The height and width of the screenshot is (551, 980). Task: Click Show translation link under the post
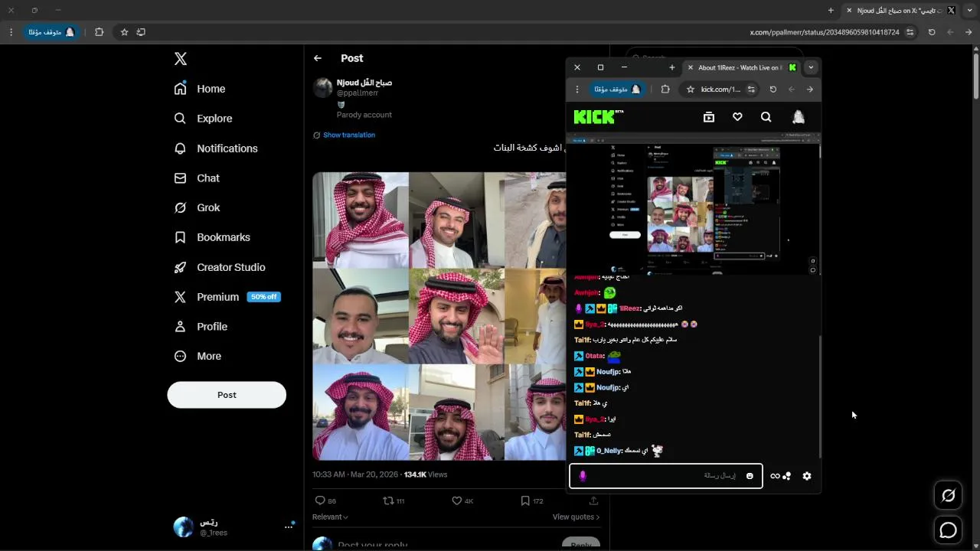pyautogui.click(x=349, y=135)
